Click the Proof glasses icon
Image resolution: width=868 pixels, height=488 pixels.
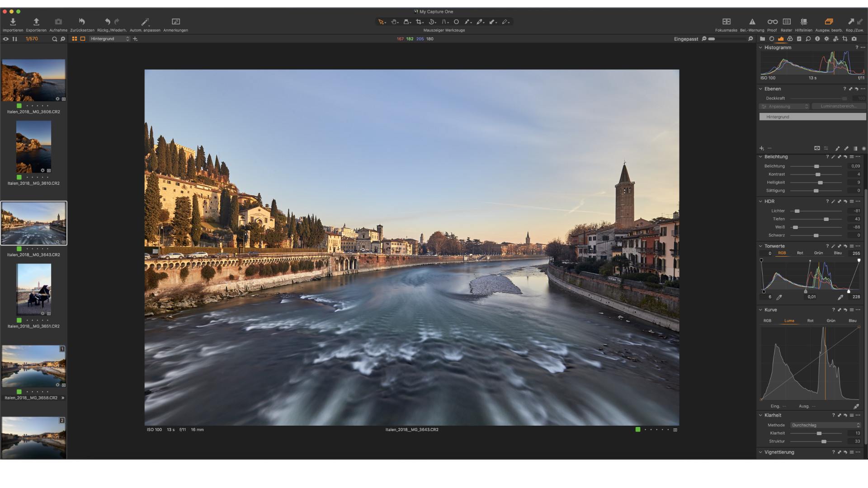[x=772, y=22]
